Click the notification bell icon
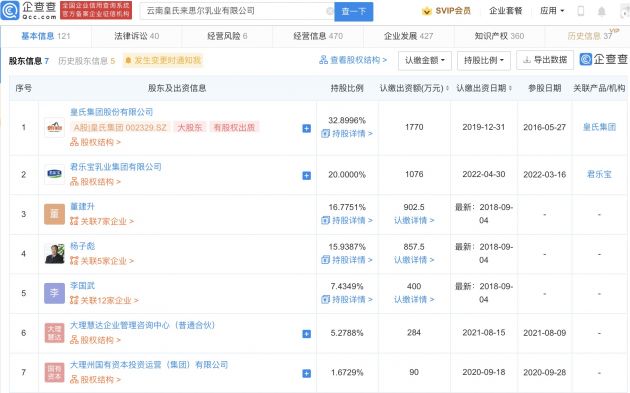 (x=601, y=11)
